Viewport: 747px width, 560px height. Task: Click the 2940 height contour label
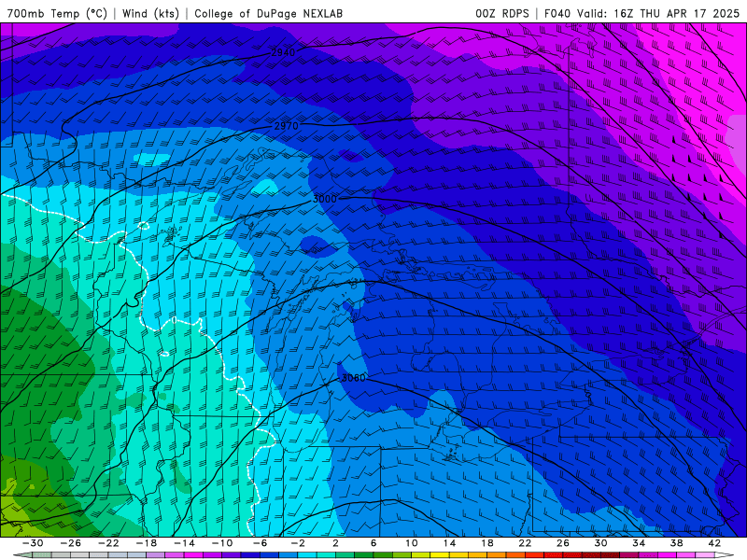(x=283, y=52)
